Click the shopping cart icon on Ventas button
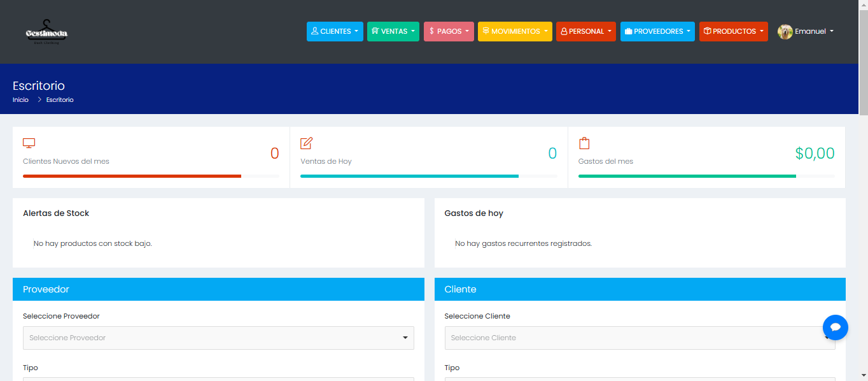Image resolution: width=868 pixels, height=381 pixels. pyautogui.click(x=374, y=31)
